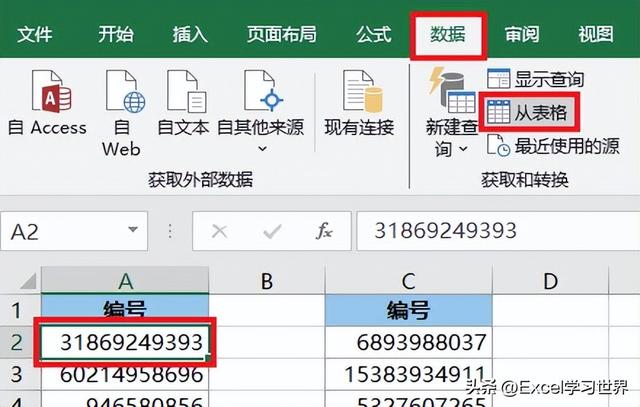Click the 自文本 import icon
This screenshot has width=640, height=407.
tap(187, 91)
